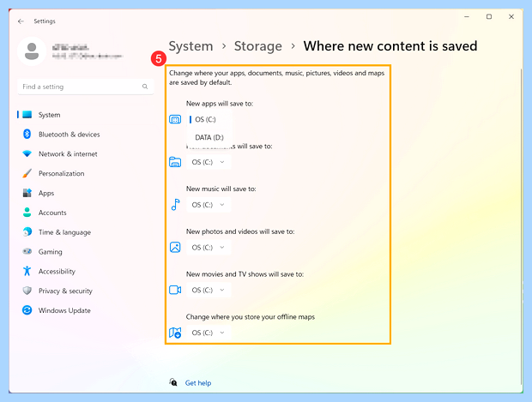The width and height of the screenshot is (532, 402).
Task: Click the Get help chat icon
Action: 173,382
